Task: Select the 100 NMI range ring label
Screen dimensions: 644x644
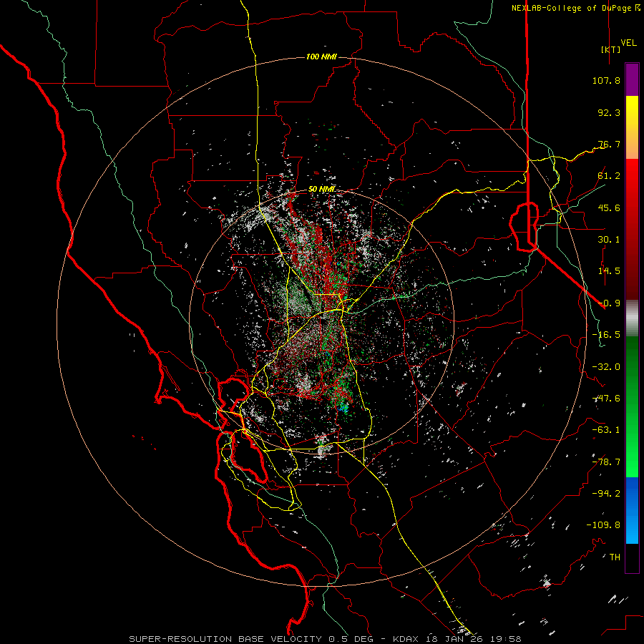Action: 321,57
